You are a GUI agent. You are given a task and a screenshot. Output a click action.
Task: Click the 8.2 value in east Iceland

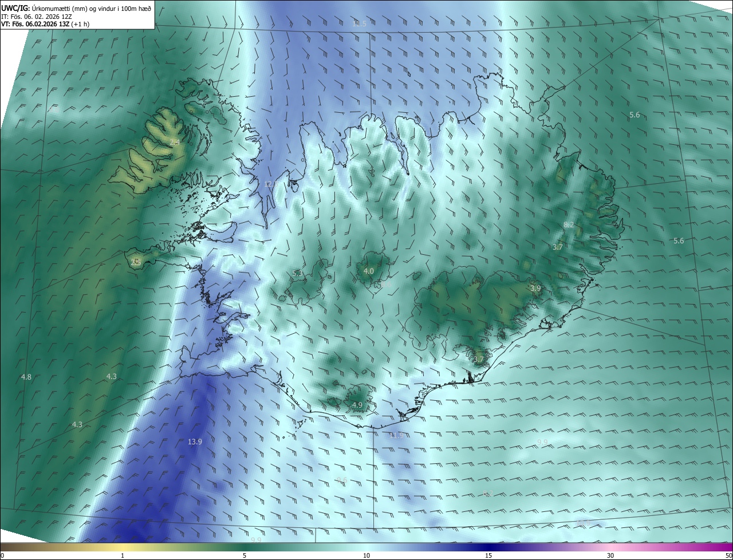tap(569, 225)
